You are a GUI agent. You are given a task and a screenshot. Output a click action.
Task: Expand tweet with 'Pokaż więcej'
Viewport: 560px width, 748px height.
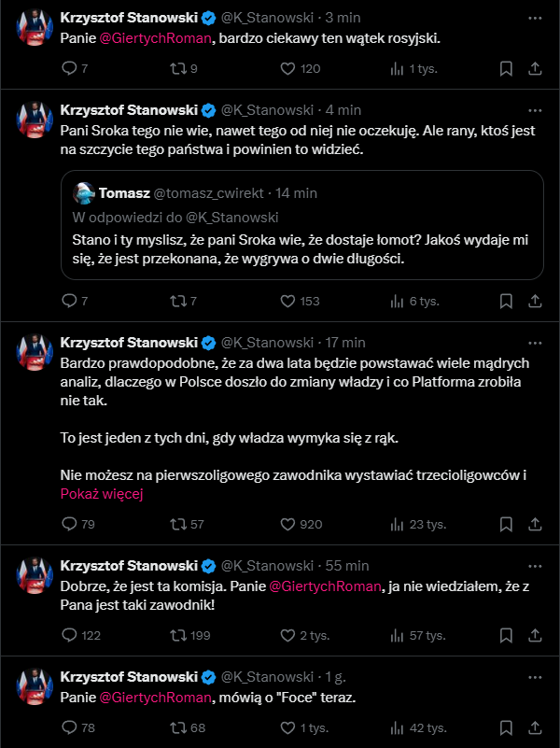coord(101,495)
